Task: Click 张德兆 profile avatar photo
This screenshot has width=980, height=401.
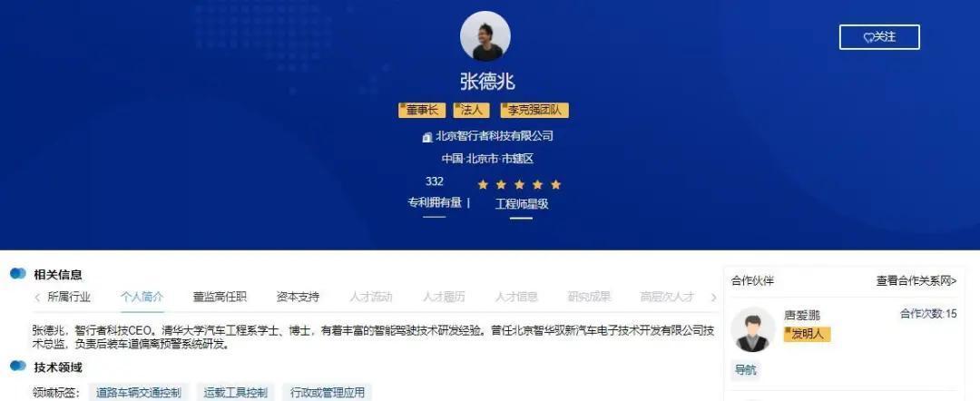Action: point(485,35)
